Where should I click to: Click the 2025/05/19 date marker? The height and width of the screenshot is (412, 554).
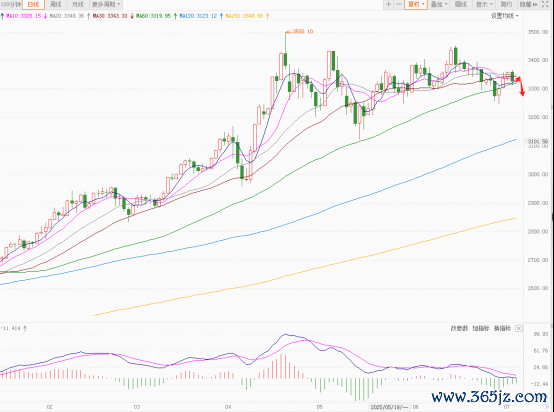tap(390, 407)
